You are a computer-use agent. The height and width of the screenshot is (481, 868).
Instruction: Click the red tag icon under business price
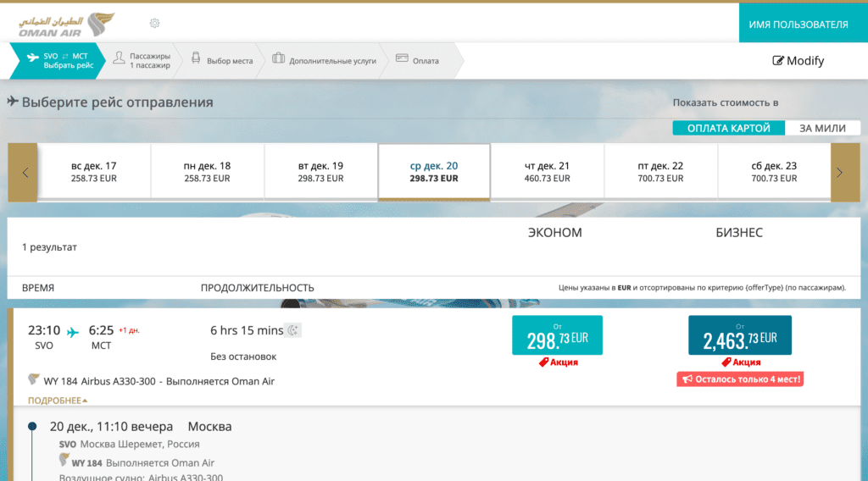coord(726,362)
